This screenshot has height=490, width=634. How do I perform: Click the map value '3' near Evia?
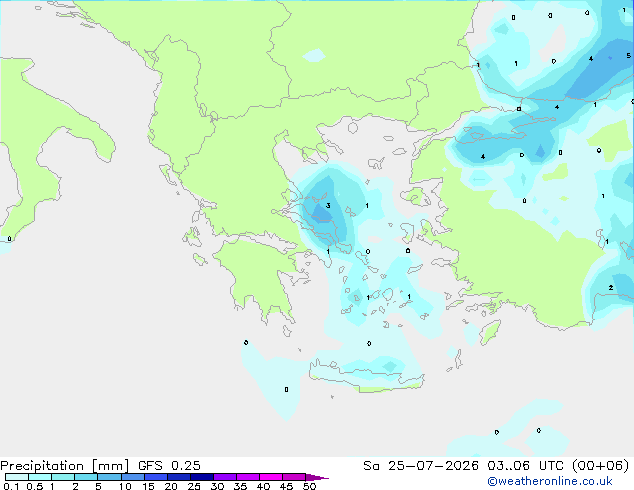tap(328, 205)
